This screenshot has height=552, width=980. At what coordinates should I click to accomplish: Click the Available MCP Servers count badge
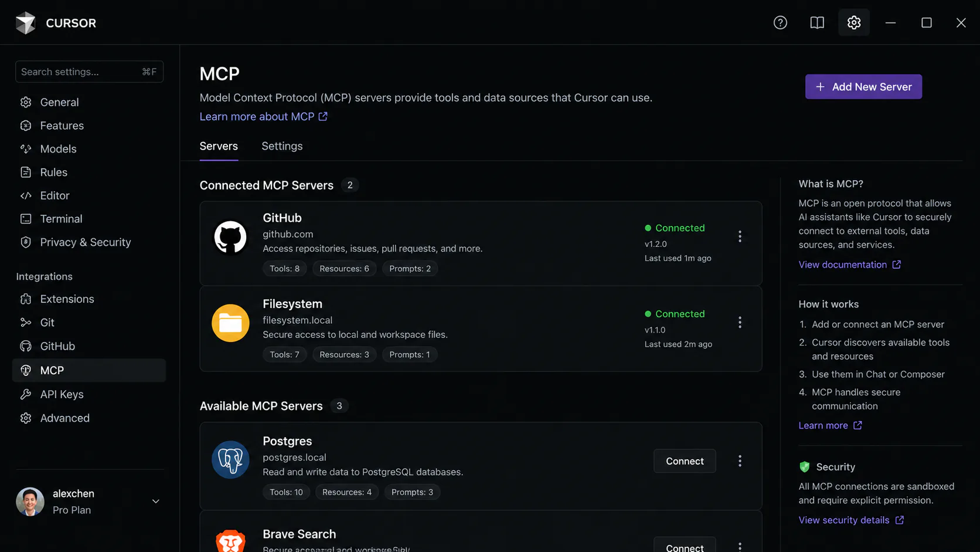tap(339, 406)
